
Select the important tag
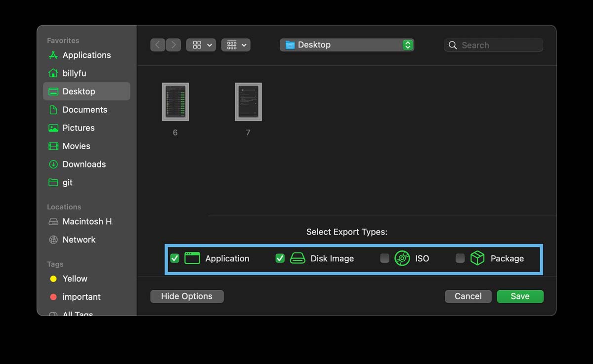pyautogui.click(x=86, y=297)
